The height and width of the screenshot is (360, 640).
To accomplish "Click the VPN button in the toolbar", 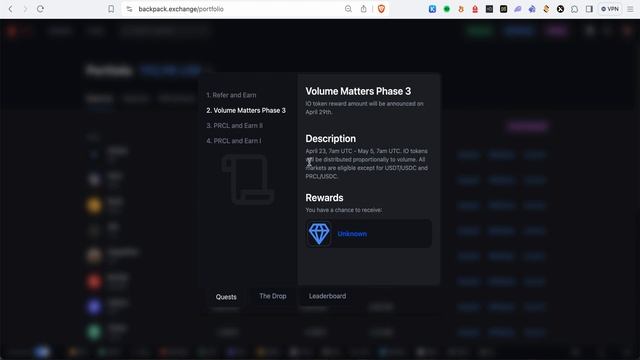I will (x=610, y=9).
